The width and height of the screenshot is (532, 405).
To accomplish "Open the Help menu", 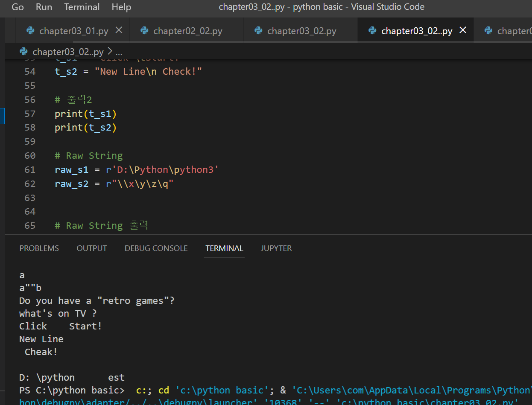I will [x=121, y=7].
